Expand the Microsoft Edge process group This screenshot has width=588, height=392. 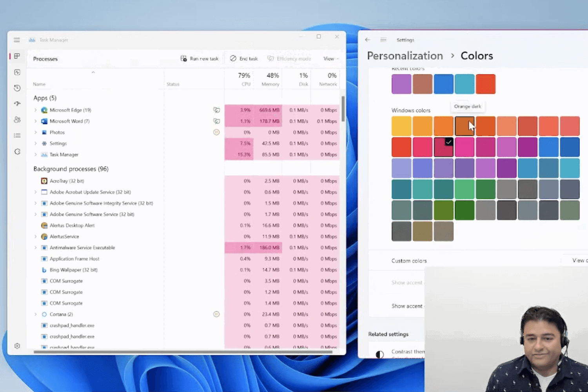point(35,110)
